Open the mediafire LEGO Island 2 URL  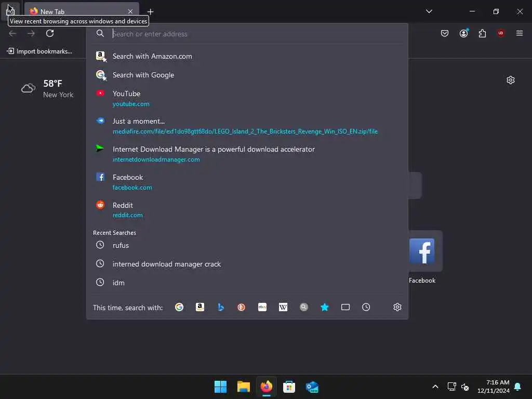click(245, 131)
